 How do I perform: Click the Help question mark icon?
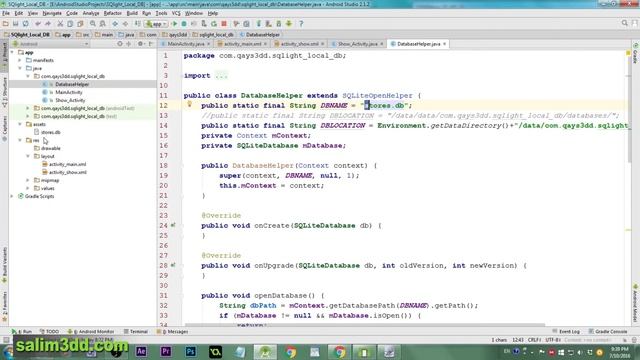[x=301, y=24]
